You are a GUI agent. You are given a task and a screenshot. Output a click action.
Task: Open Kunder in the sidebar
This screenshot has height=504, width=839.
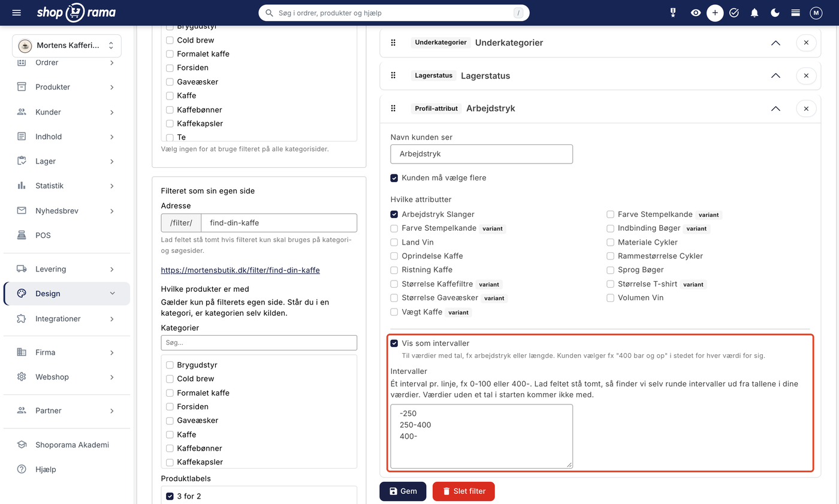pyautogui.click(x=67, y=111)
